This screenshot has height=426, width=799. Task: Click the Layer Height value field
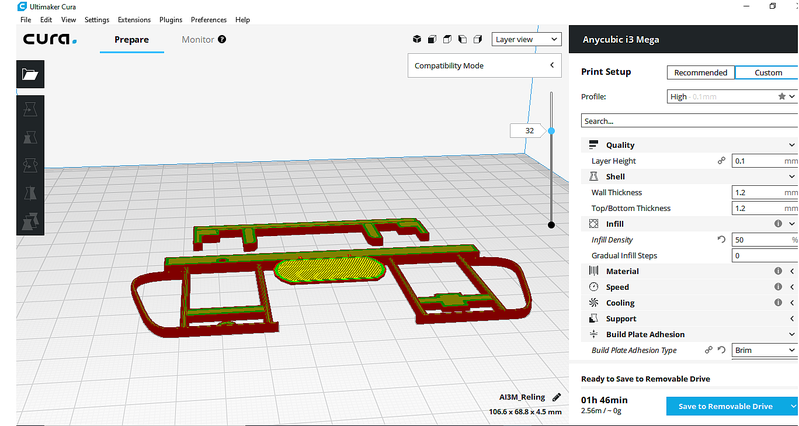(765, 161)
